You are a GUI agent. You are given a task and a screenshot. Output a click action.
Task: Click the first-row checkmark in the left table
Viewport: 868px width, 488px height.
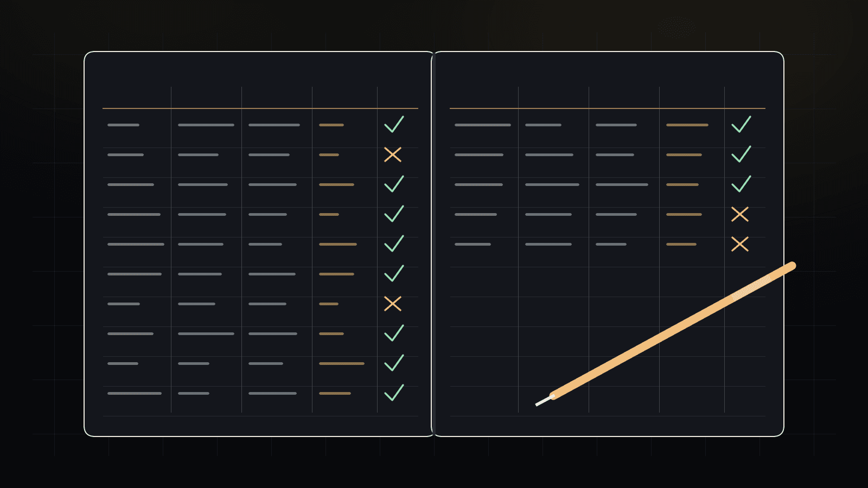pos(394,124)
